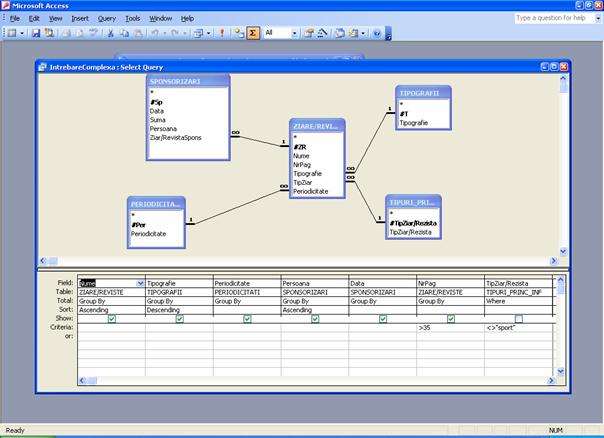Click the View datasheet icon
The width and height of the screenshot is (604, 438).
[x=11, y=33]
